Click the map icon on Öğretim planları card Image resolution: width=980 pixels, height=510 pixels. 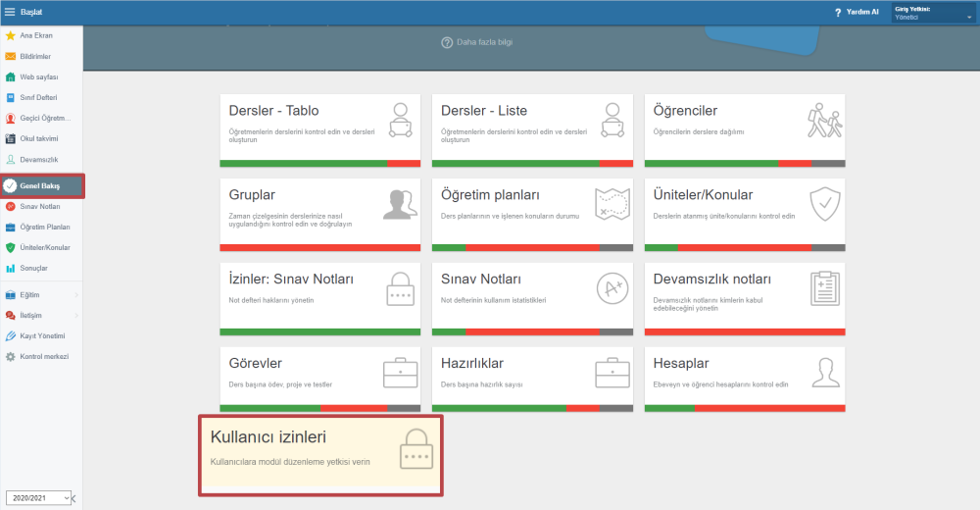coord(612,205)
